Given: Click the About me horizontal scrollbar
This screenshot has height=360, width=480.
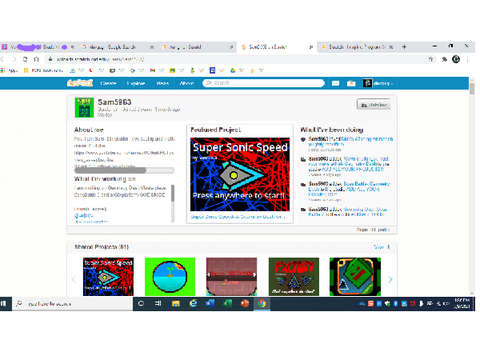Looking at the screenshot, I should click(124, 170).
